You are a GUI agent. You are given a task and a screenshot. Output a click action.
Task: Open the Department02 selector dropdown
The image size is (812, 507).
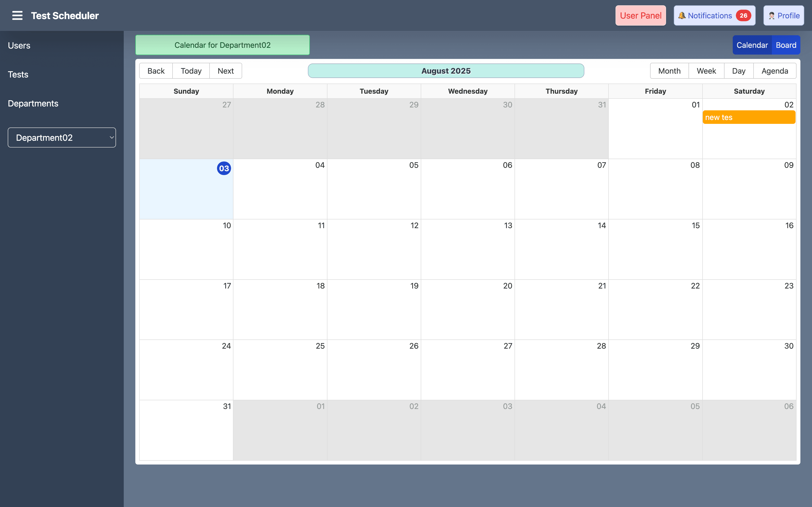point(62,137)
